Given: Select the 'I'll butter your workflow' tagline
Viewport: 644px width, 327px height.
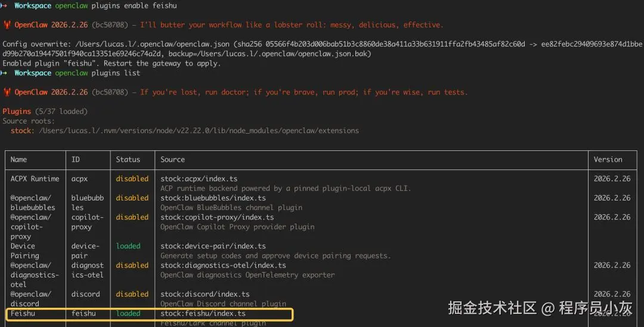Looking at the screenshot, I should 292,25.
